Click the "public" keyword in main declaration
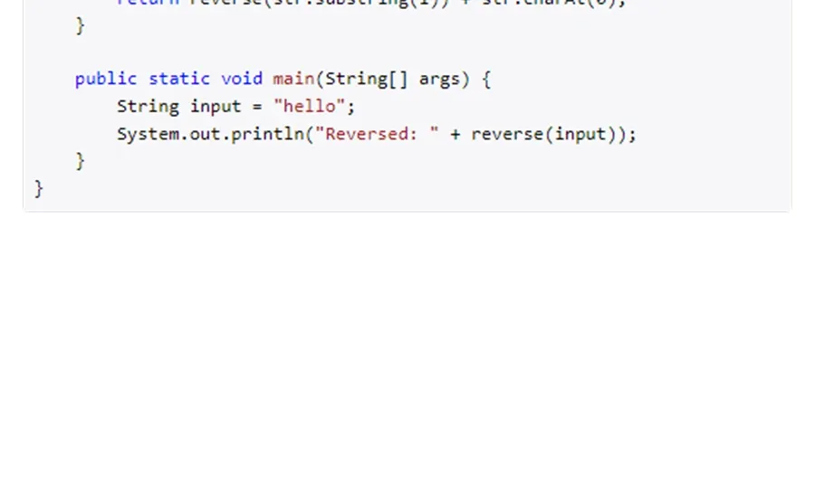 point(106,80)
